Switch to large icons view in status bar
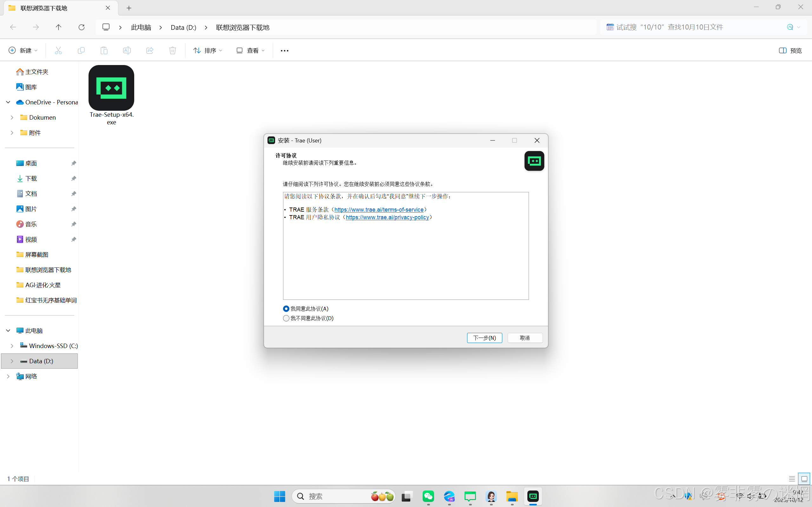812x507 pixels. [x=804, y=479]
